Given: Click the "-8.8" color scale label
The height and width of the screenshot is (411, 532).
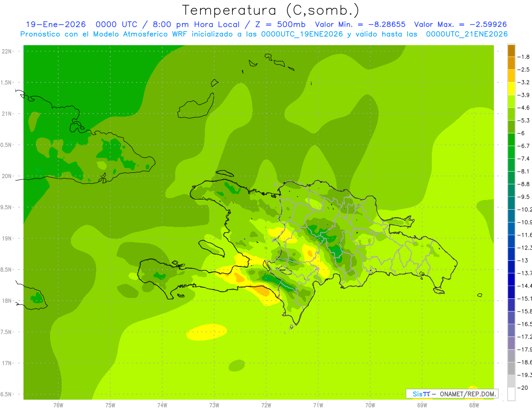Looking at the screenshot, I should coord(524,184).
